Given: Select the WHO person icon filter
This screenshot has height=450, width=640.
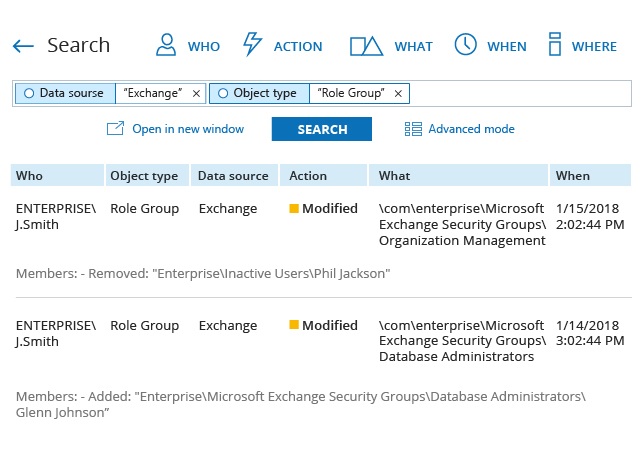Looking at the screenshot, I should (x=165, y=45).
